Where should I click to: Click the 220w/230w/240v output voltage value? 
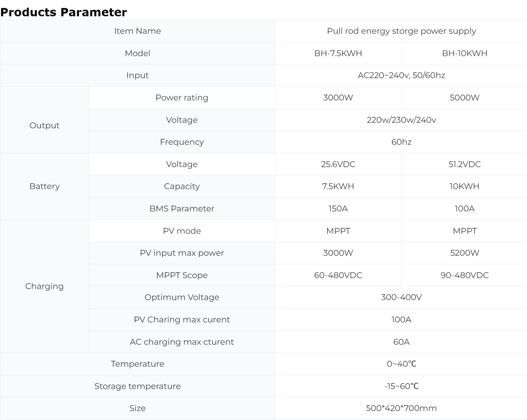click(401, 120)
